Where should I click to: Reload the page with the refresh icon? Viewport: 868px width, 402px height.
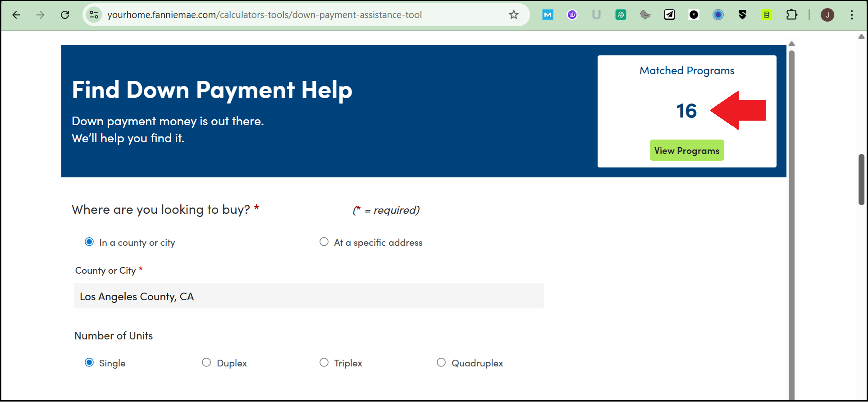(x=65, y=15)
